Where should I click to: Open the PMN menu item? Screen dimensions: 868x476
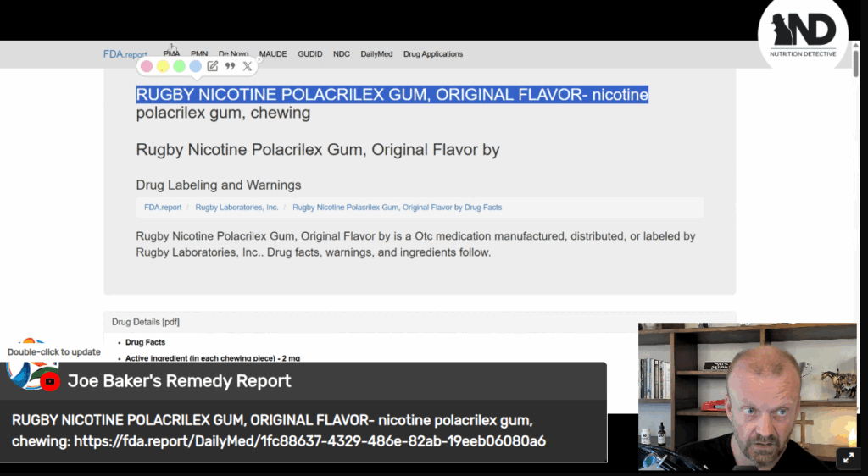199,54
